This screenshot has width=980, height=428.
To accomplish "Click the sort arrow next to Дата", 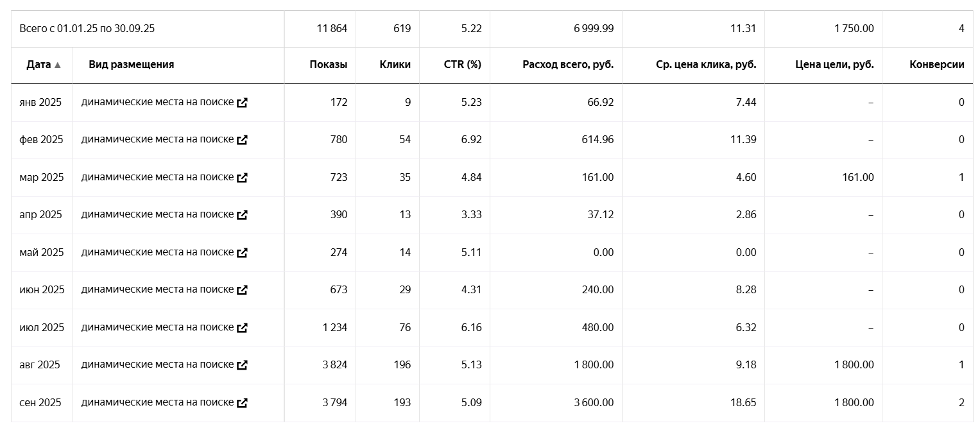I will (58, 65).
